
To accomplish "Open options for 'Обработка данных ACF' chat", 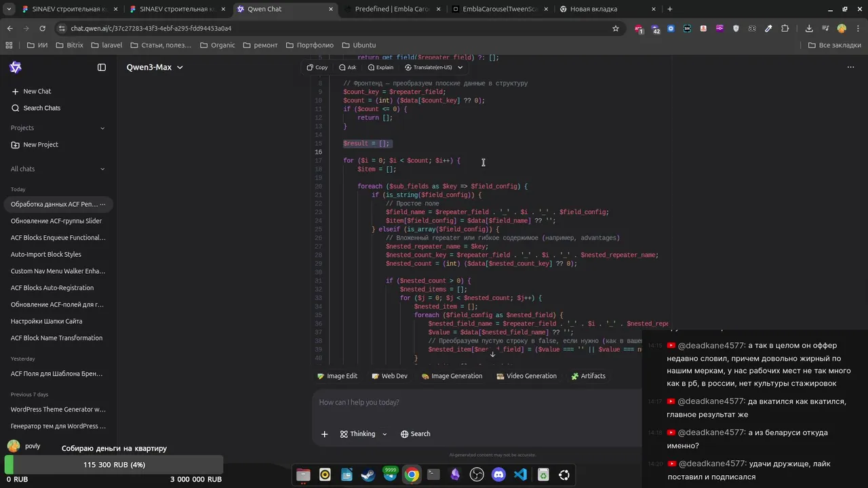I will [103, 204].
